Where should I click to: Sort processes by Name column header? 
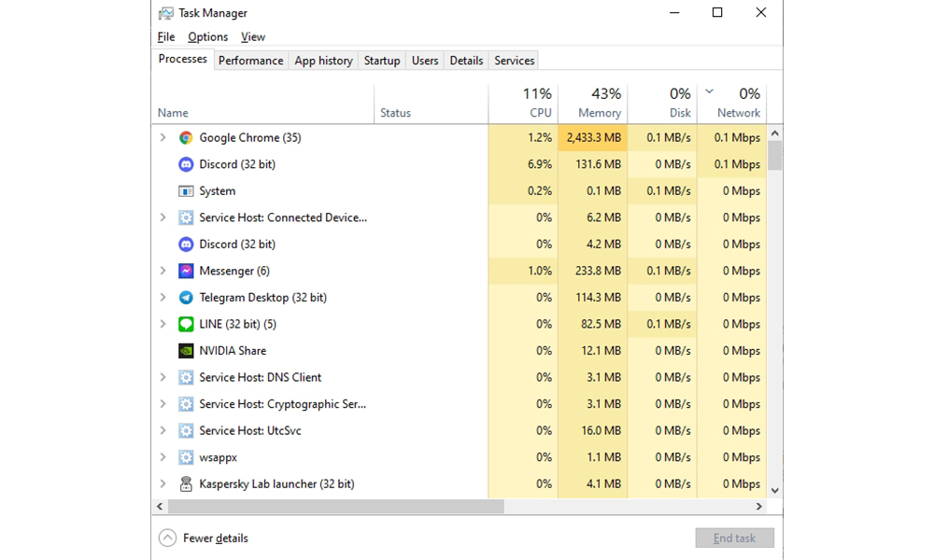click(262, 105)
